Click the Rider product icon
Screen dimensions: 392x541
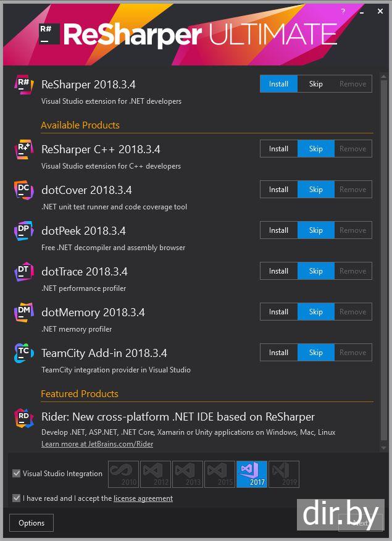coord(23,417)
